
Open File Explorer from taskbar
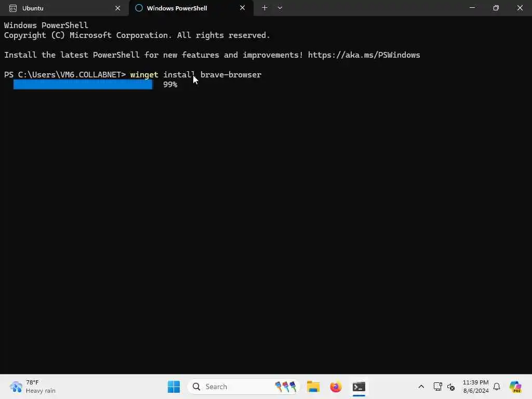coord(313,387)
